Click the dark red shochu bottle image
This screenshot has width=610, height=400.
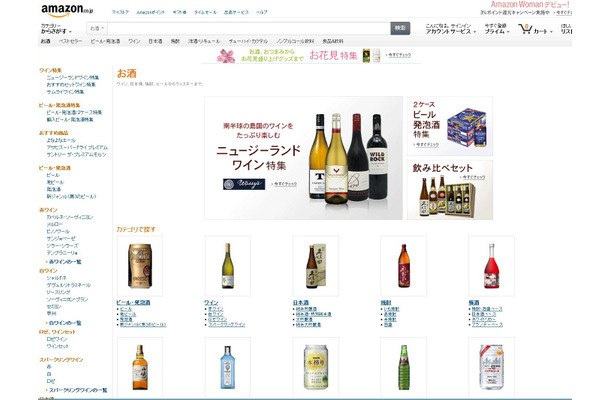click(x=403, y=266)
